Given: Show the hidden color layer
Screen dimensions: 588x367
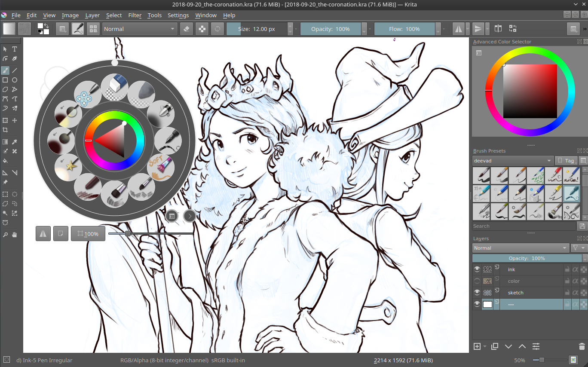Looking at the screenshot, I should pyautogui.click(x=477, y=281).
